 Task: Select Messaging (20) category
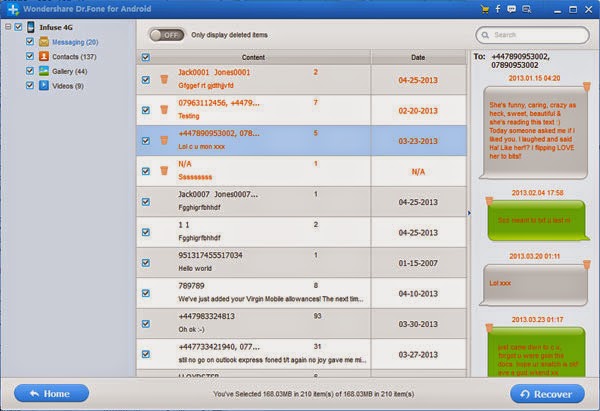tap(75, 42)
